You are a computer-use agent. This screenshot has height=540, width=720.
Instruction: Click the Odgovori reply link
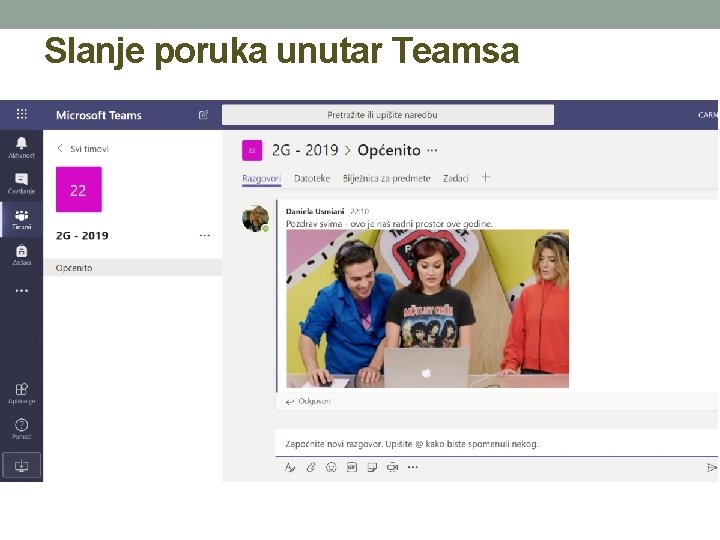[309, 401]
